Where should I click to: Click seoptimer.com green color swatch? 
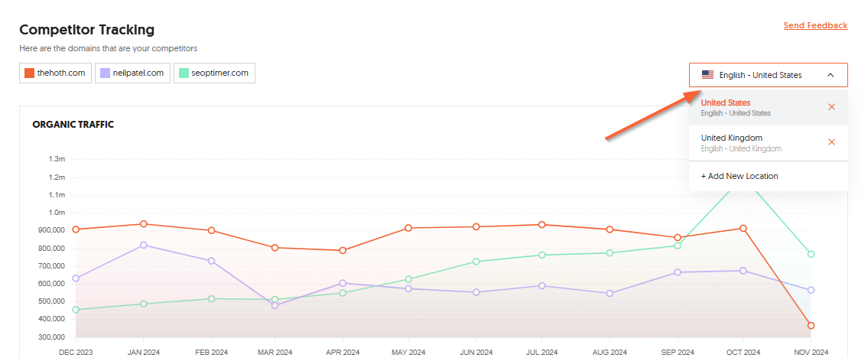184,73
